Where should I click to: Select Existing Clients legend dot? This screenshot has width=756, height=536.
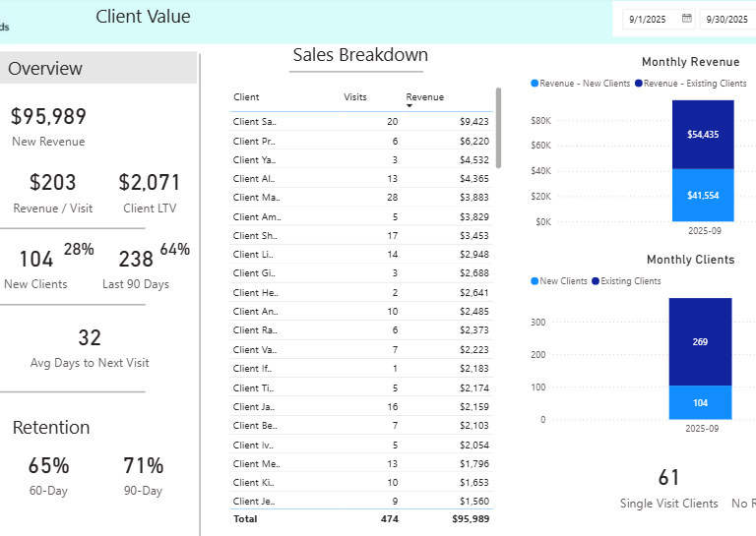[x=596, y=281]
